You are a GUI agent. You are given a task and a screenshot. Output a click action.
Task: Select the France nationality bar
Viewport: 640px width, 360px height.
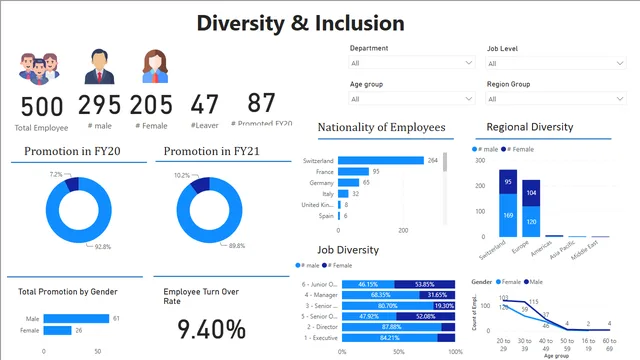[x=353, y=171]
